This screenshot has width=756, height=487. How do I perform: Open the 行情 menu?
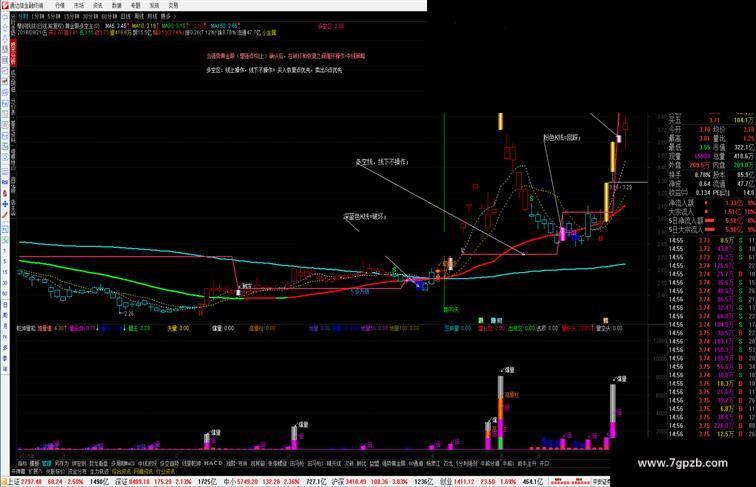coord(60,5)
